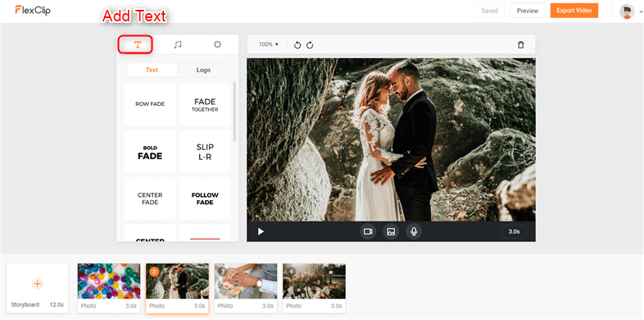Viewport: 644px width, 320px height.
Task: Choose the ROW FADE text style
Action: coord(150,104)
